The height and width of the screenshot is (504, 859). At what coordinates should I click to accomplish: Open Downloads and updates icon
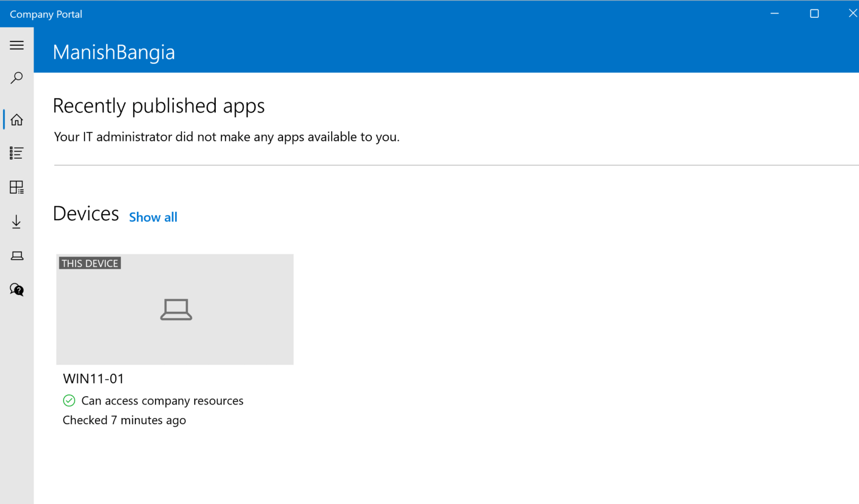point(17,221)
